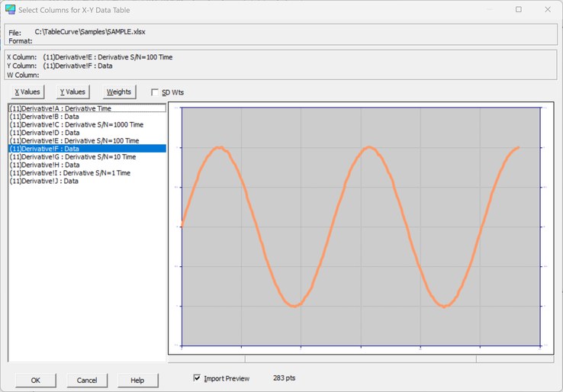Confirm selection with OK button

click(x=36, y=380)
